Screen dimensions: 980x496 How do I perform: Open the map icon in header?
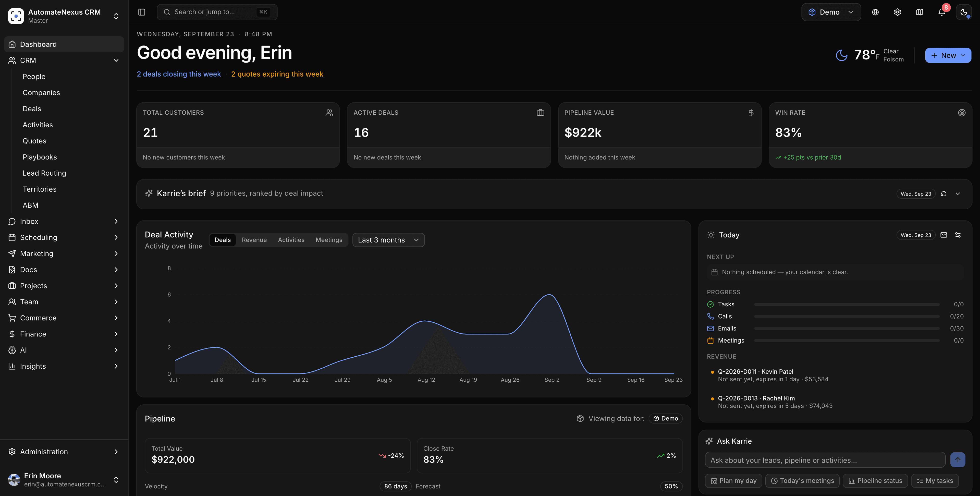[x=920, y=12]
